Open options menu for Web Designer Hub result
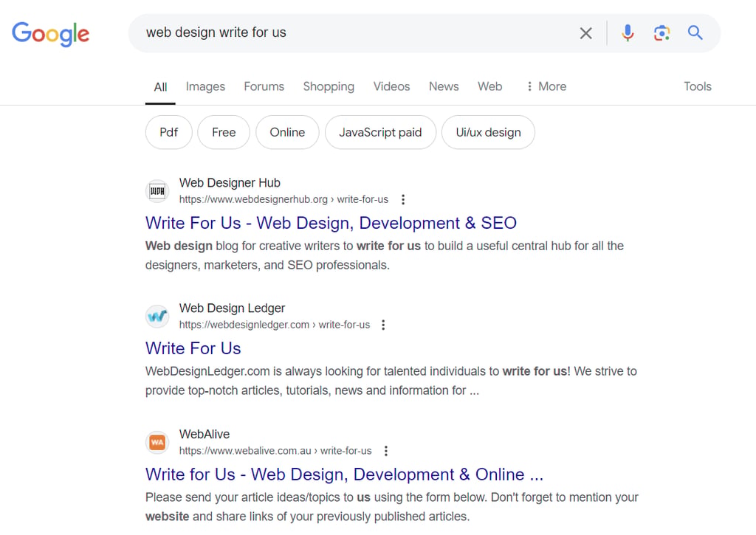 (403, 199)
